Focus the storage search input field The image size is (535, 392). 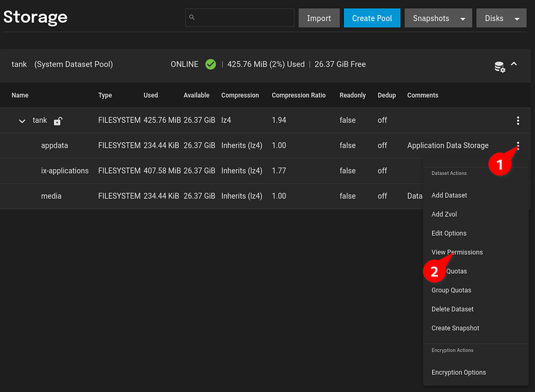tap(244, 18)
